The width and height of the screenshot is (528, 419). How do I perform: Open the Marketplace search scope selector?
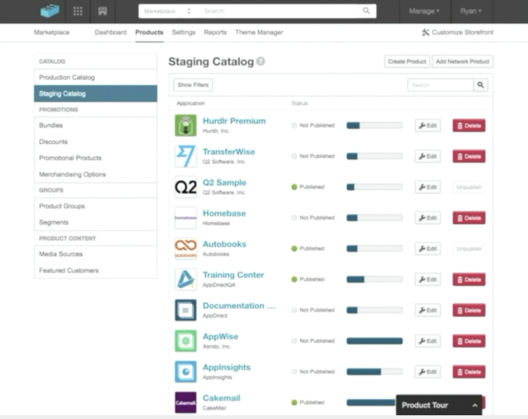[x=167, y=11]
